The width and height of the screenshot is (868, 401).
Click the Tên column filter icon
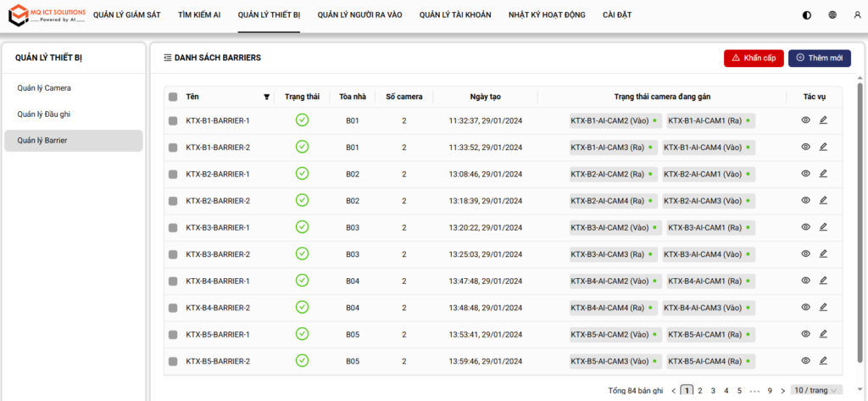[267, 97]
